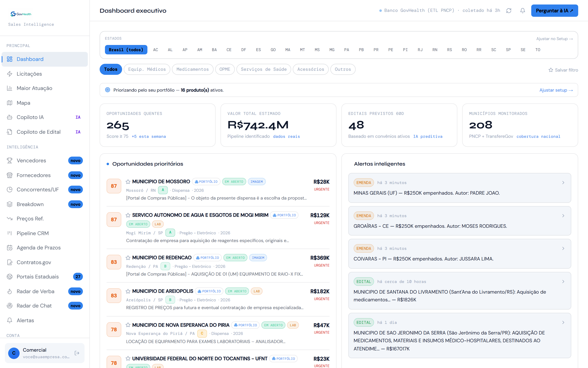
Task: Select the Serviços de Saúde category tab
Action: 264,69
